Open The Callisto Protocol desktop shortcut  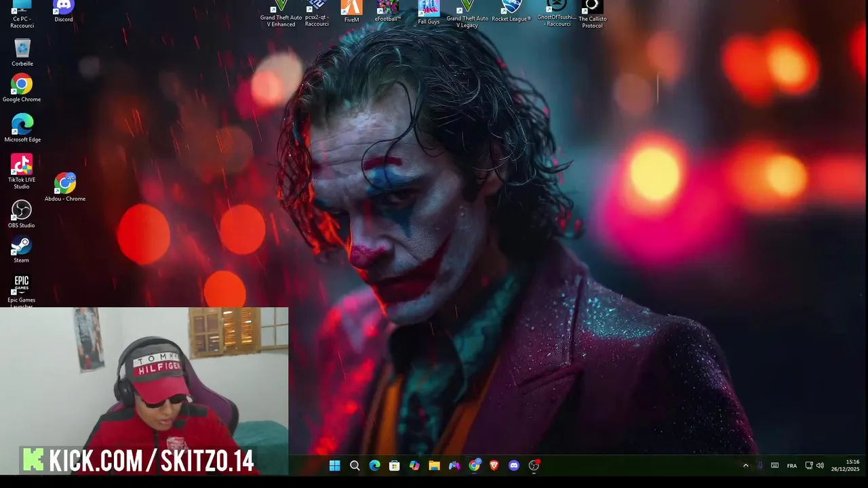[x=592, y=14]
